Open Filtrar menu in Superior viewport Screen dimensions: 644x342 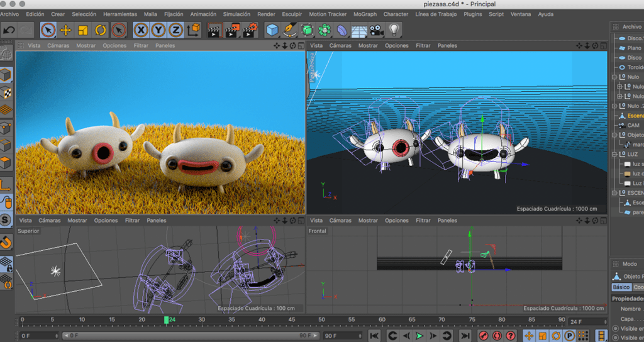tap(132, 221)
